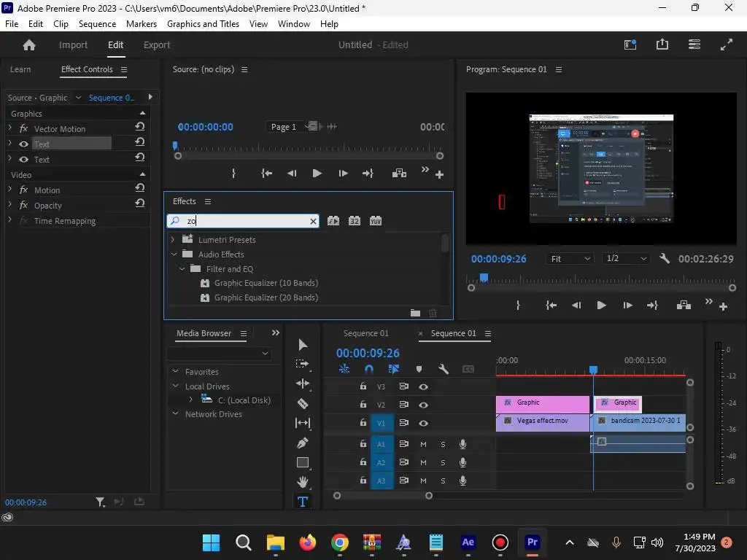Click the Program monitor playhead

484,277
